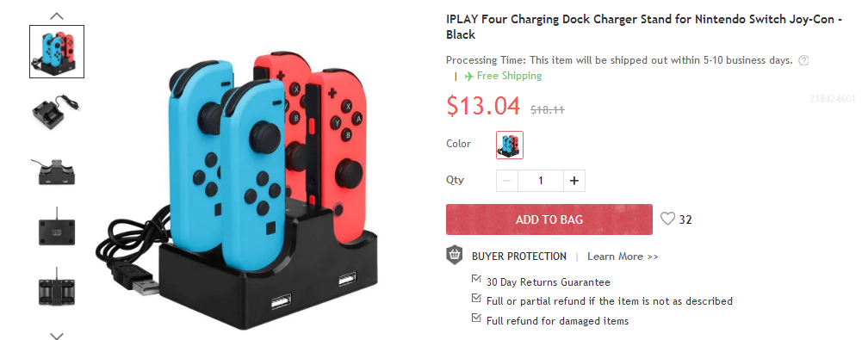Click the green Free Shipping airplane icon
The width and height of the screenshot is (868, 340).
click(x=468, y=77)
